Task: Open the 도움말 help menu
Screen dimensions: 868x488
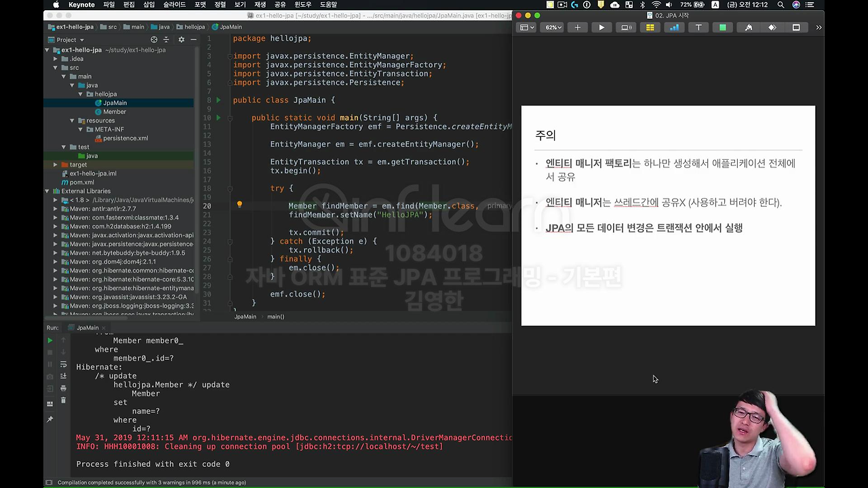Action: click(x=328, y=5)
